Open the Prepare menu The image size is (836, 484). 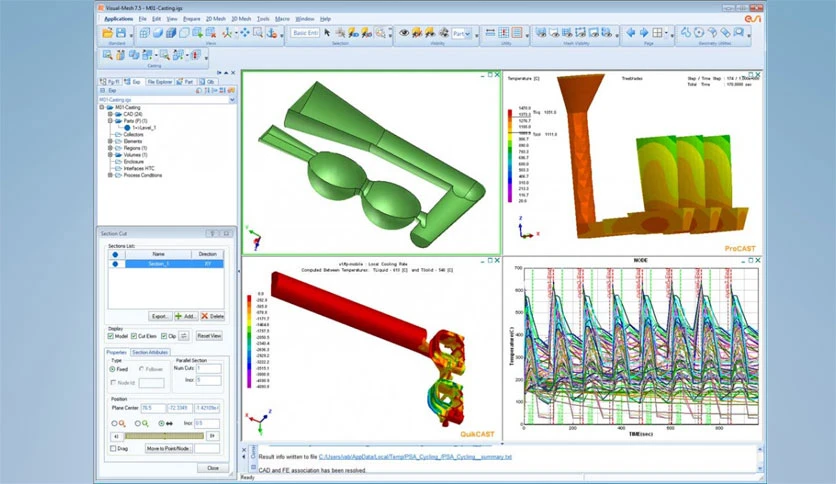[191, 19]
